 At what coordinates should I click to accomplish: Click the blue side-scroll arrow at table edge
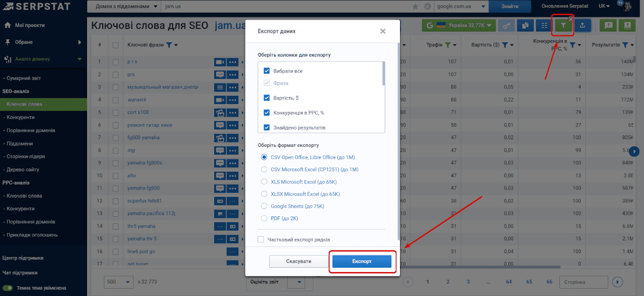(x=634, y=151)
